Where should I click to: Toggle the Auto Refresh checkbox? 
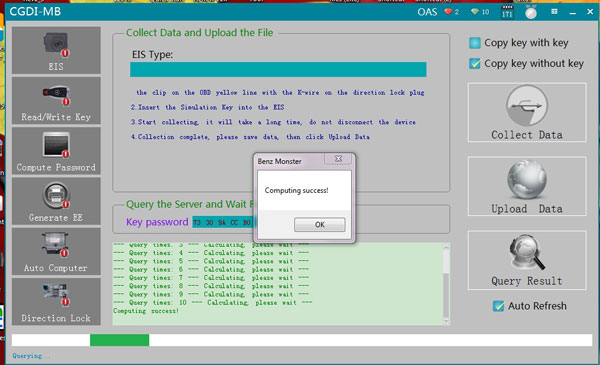point(498,306)
